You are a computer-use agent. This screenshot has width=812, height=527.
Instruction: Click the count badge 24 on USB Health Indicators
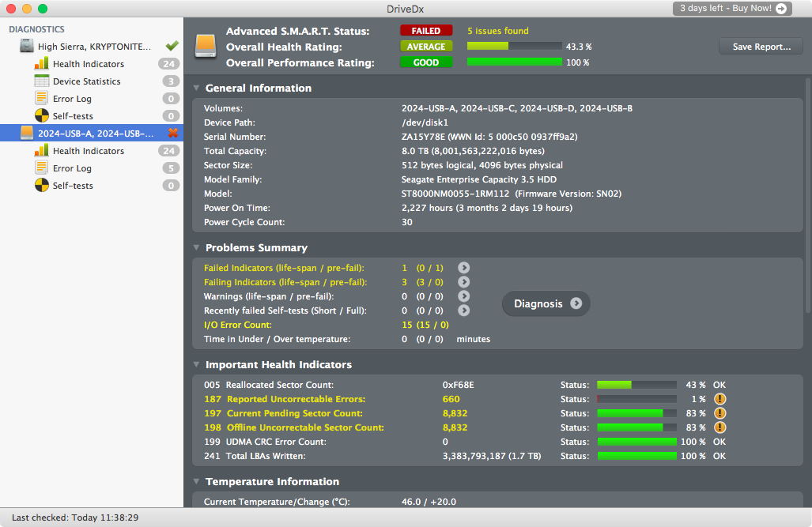click(x=169, y=151)
